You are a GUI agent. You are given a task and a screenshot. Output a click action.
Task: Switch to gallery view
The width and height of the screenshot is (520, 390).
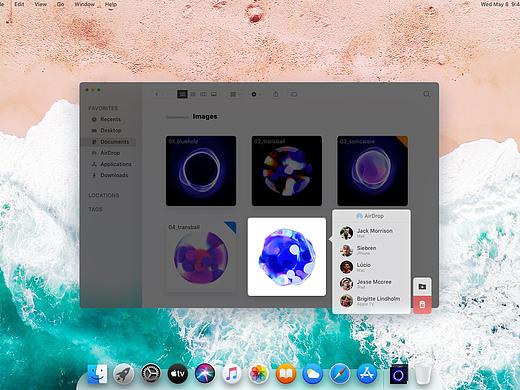214,94
